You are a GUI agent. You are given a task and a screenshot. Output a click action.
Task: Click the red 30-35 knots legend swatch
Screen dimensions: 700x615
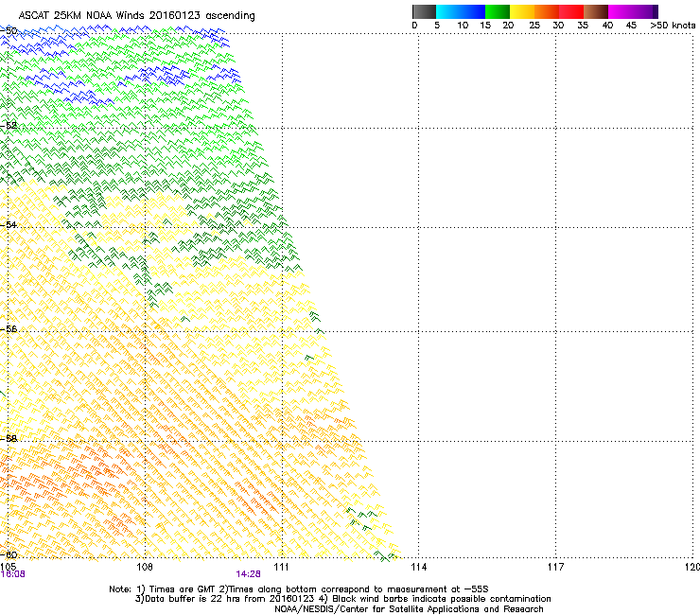point(571,11)
